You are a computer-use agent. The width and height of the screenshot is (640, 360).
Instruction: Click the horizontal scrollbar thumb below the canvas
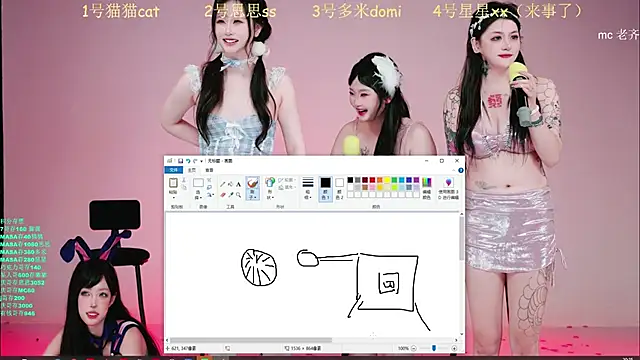coord(251,340)
